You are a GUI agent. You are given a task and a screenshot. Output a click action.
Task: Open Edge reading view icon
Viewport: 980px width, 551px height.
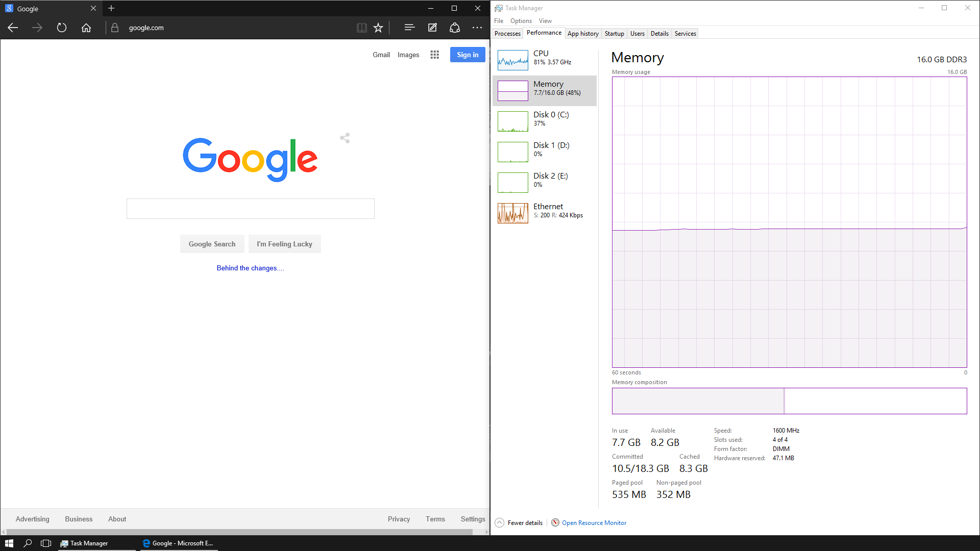pyautogui.click(x=361, y=28)
